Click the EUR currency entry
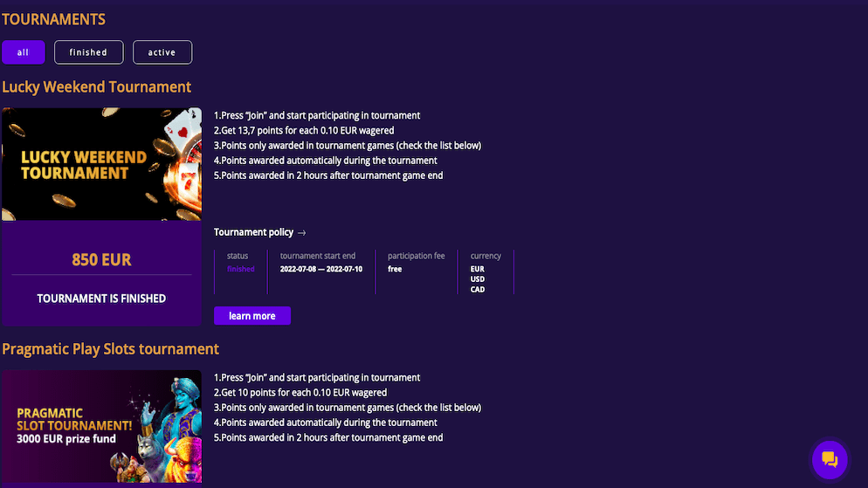This screenshot has height=488, width=868. pyautogui.click(x=477, y=269)
